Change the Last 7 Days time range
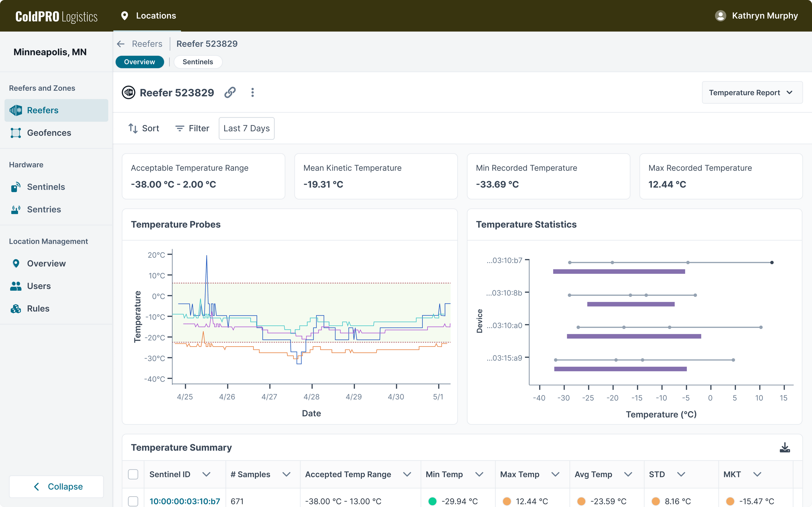The image size is (812, 507). (246, 128)
